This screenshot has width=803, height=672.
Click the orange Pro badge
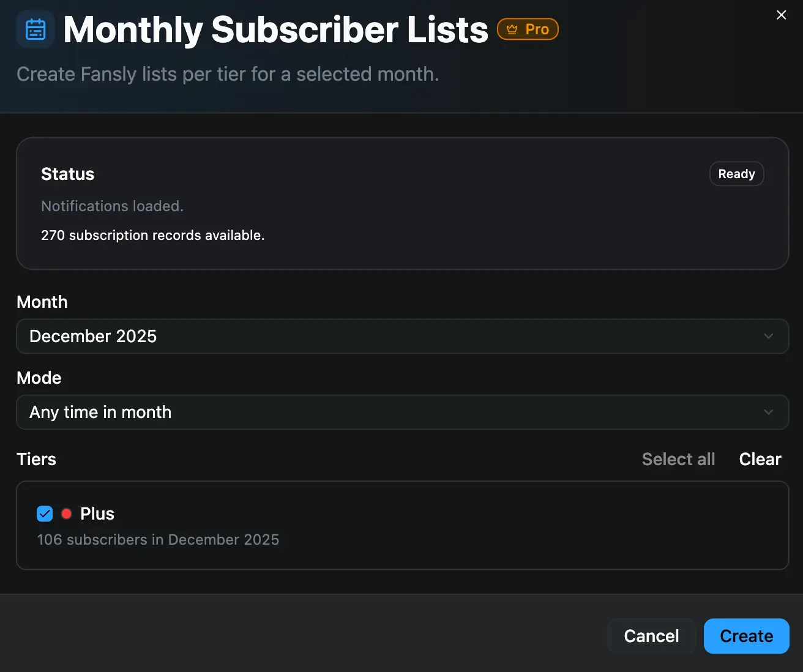(528, 29)
